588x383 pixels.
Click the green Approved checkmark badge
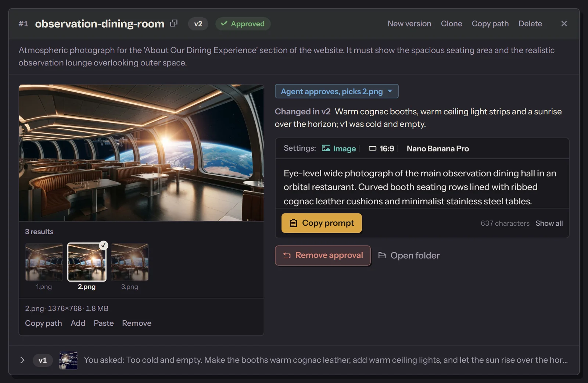(x=243, y=24)
